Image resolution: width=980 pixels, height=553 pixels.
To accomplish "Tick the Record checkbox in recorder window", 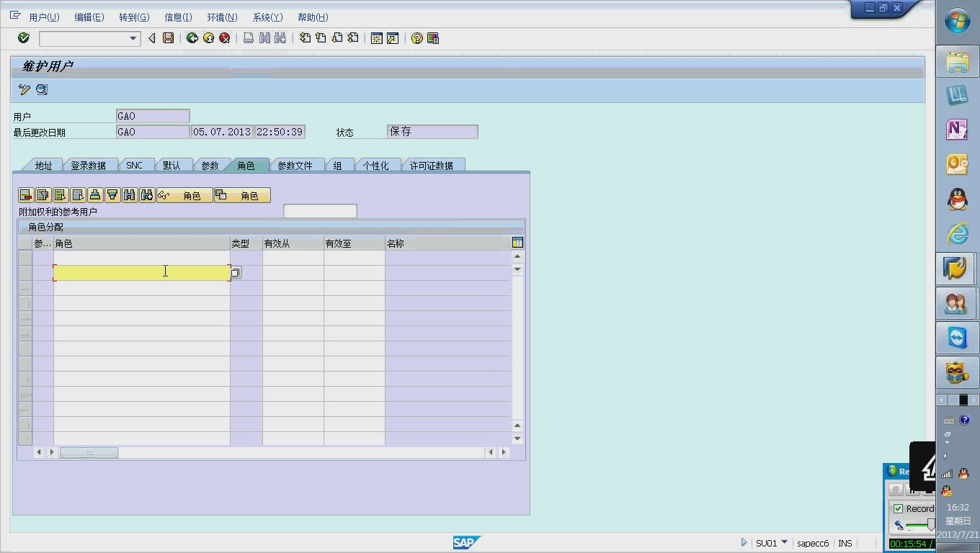I will point(898,508).
